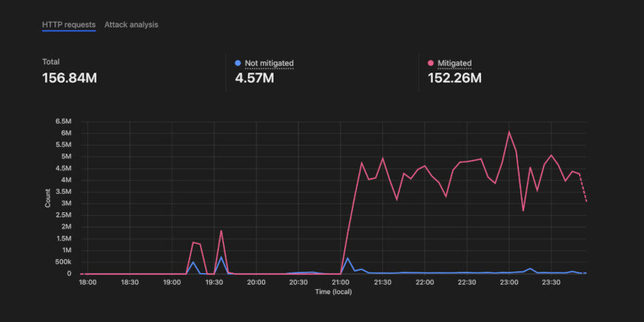
Task: Click the 22:00 time label
Action: click(425, 282)
